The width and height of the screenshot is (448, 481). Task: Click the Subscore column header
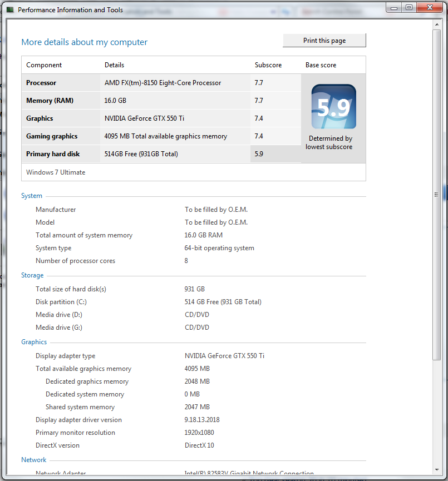pyautogui.click(x=268, y=65)
